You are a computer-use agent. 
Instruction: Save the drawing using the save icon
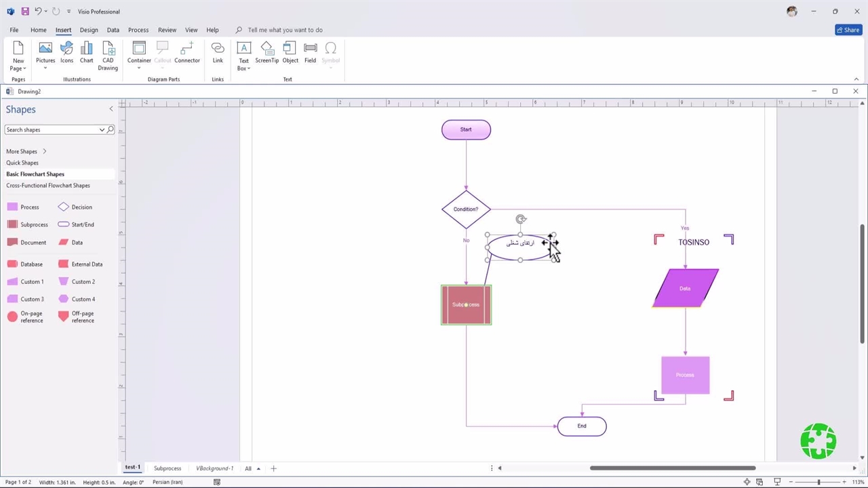click(25, 12)
